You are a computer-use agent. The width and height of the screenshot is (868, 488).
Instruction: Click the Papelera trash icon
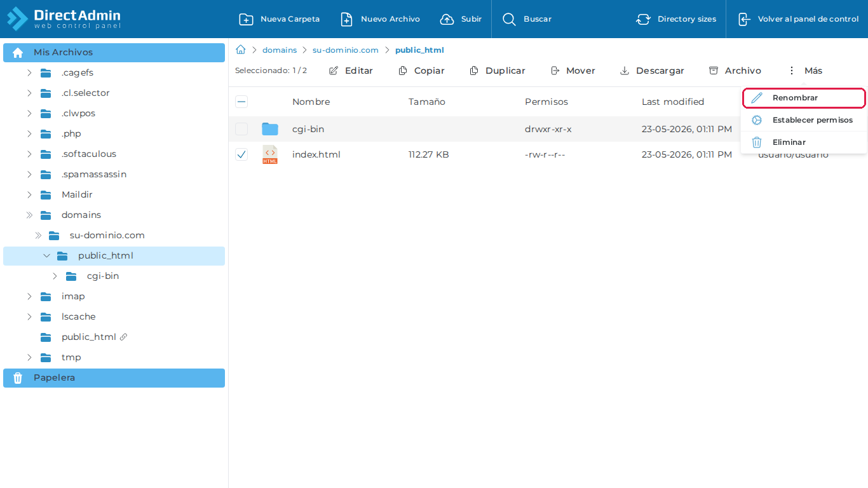18,378
